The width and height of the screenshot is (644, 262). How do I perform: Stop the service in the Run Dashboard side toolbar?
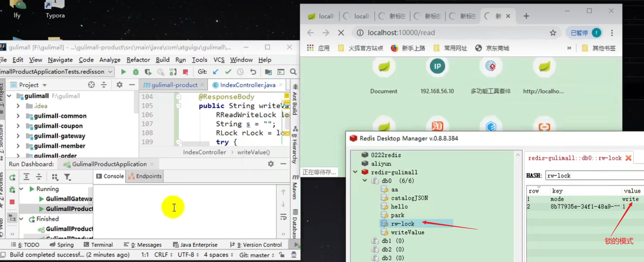tap(12, 202)
